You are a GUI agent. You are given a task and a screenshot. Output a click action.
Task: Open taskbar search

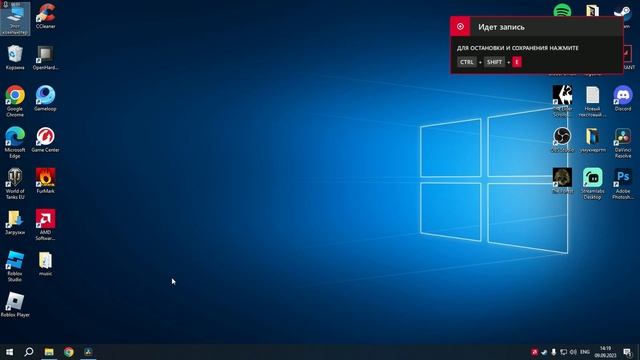tap(29, 352)
